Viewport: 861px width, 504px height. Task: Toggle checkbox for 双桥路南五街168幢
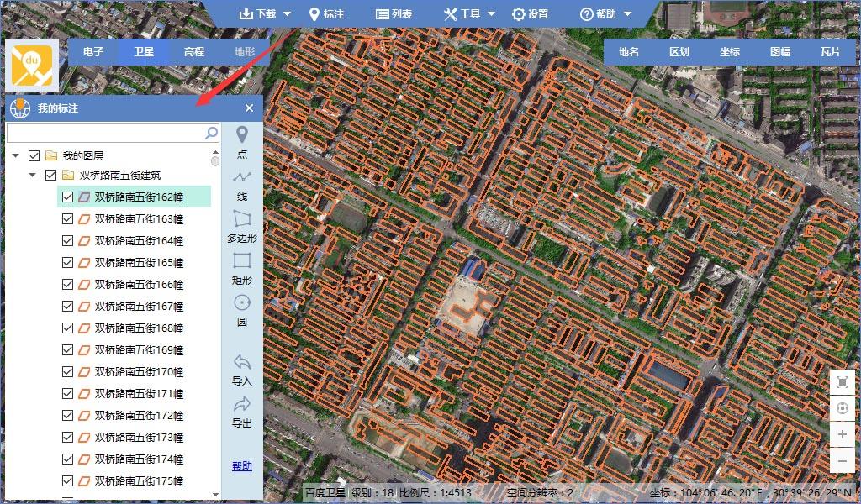point(67,328)
